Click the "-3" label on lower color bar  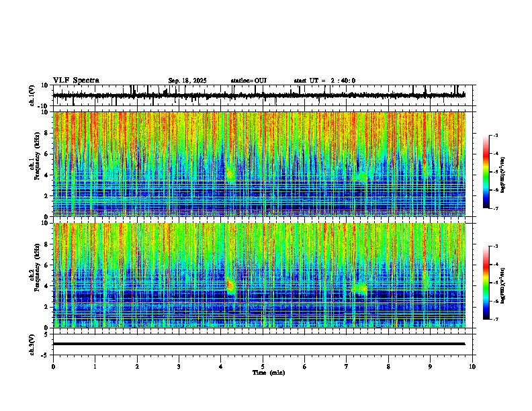pos(495,246)
